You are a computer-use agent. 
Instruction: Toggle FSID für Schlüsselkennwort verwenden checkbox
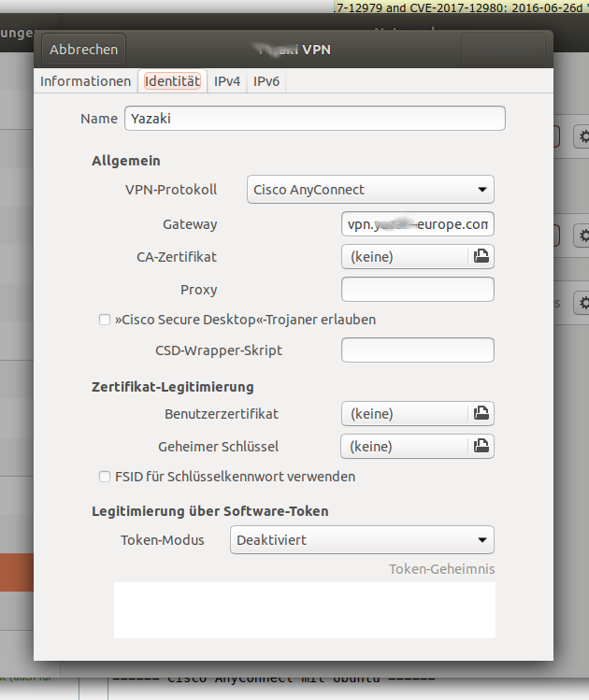(105, 477)
